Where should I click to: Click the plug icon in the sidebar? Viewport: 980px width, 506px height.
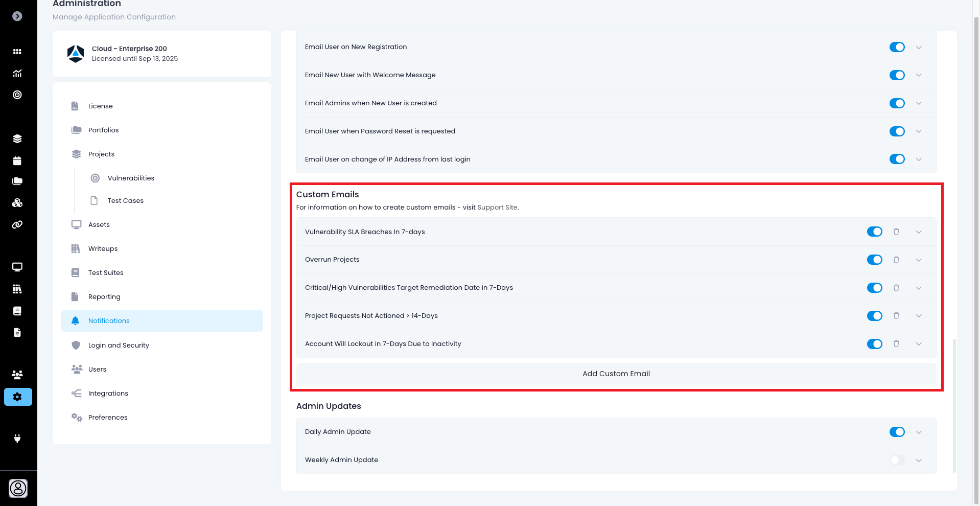point(17,439)
